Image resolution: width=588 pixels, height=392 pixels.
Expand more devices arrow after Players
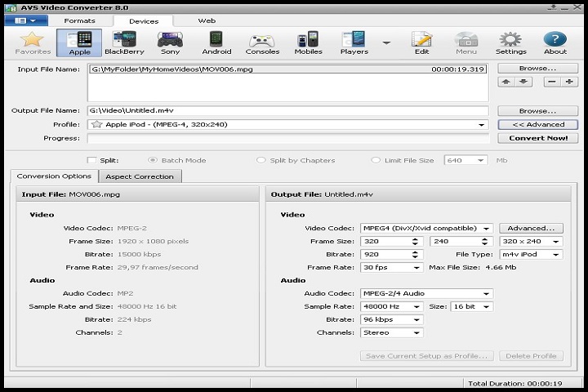click(x=386, y=42)
